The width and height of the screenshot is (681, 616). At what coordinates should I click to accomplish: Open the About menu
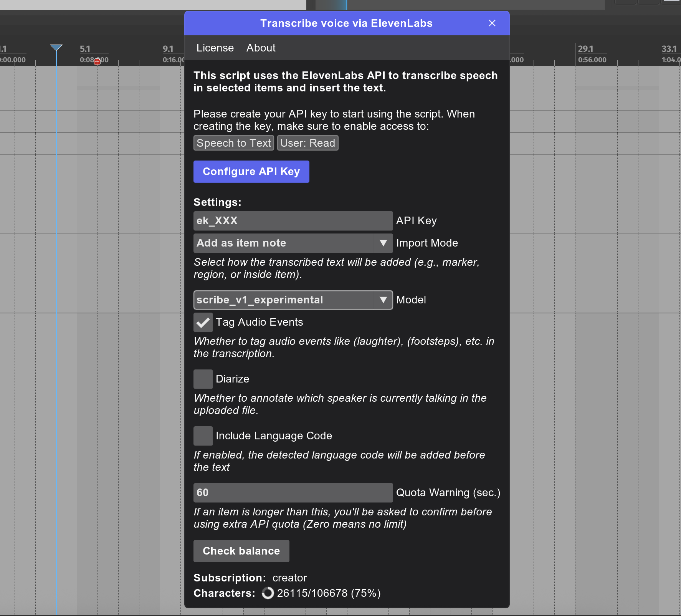pyautogui.click(x=261, y=48)
